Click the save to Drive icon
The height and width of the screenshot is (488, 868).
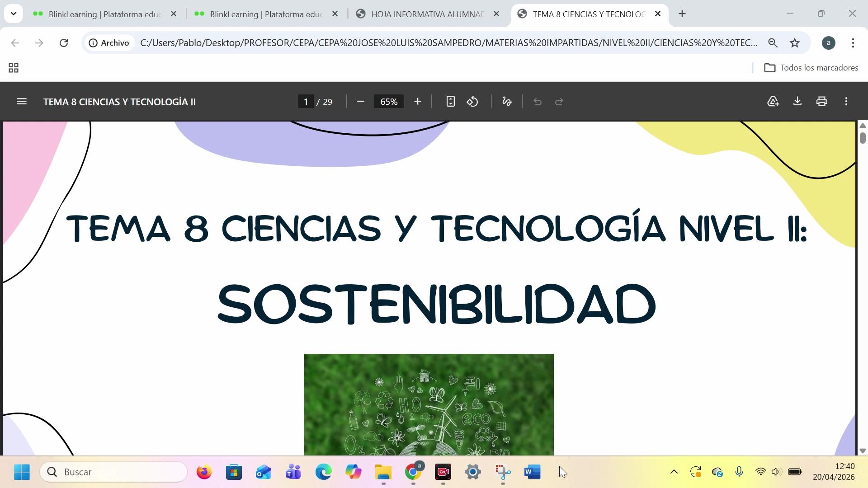point(773,102)
